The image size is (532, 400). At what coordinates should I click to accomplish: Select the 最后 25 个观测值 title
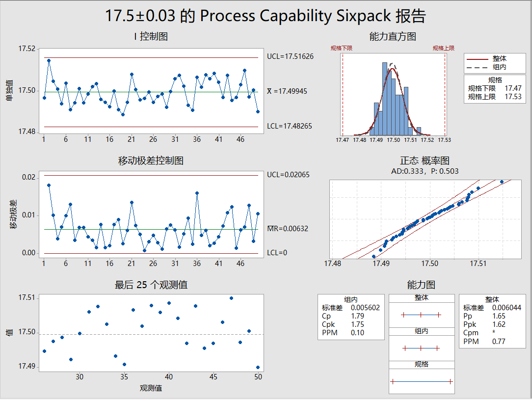point(151,285)
